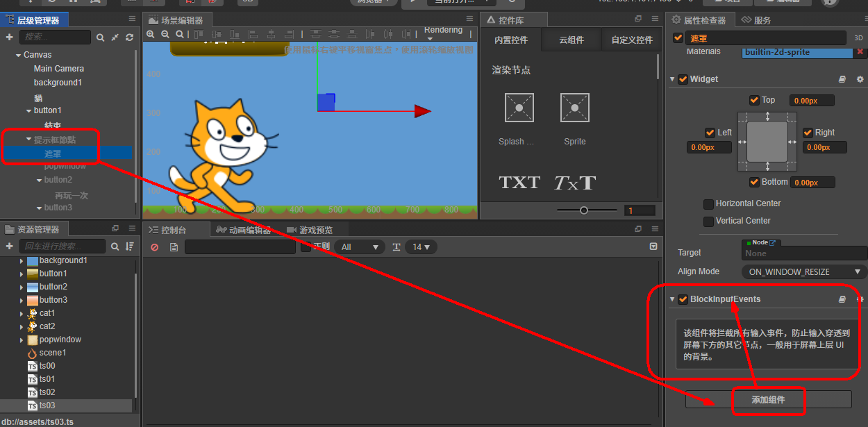Screen dimensions: 868x427
Task: Click collapse-all icon in 层级管理器 panel
Action: 115,37
